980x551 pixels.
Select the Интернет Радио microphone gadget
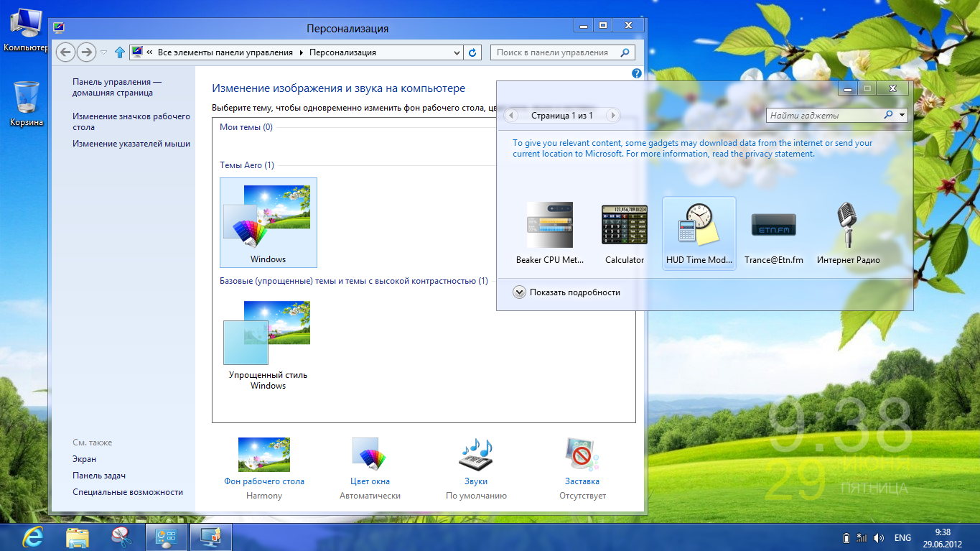(848, 233)
